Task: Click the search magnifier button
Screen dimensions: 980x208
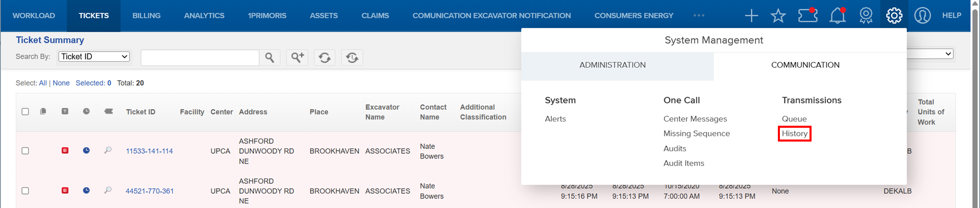Action: [x=269, y=57]
